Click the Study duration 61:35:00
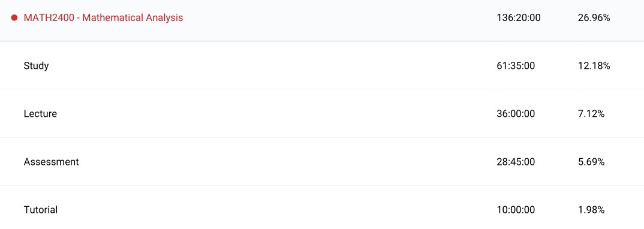Viewport: 644px width, 229px height. coord(516,66)
